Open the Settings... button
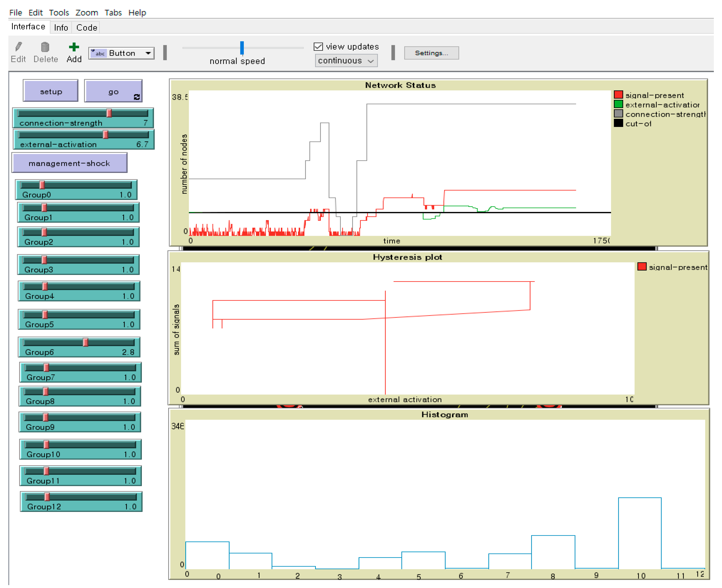 [431, 53]
